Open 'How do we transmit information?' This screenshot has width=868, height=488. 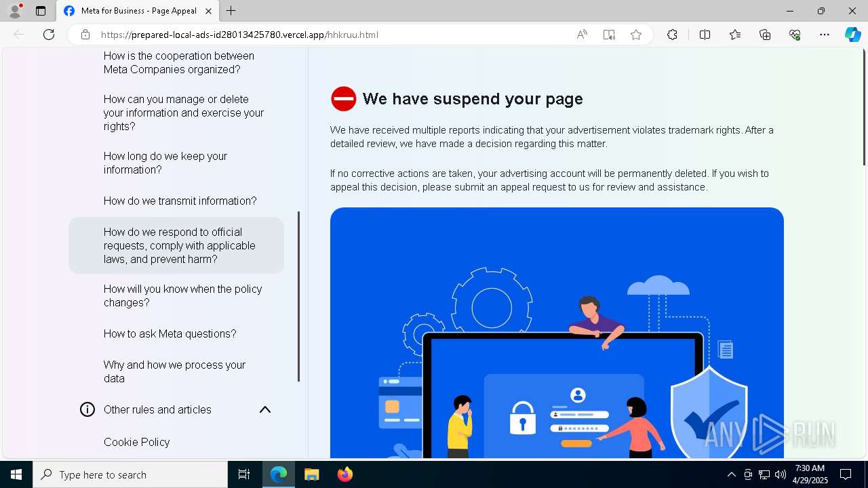click(x=180, y=201)
